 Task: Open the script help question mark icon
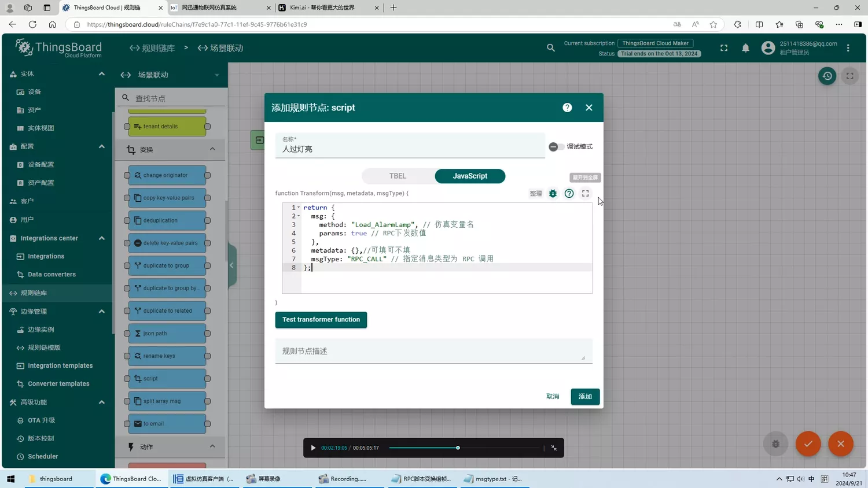click(569, 194)
